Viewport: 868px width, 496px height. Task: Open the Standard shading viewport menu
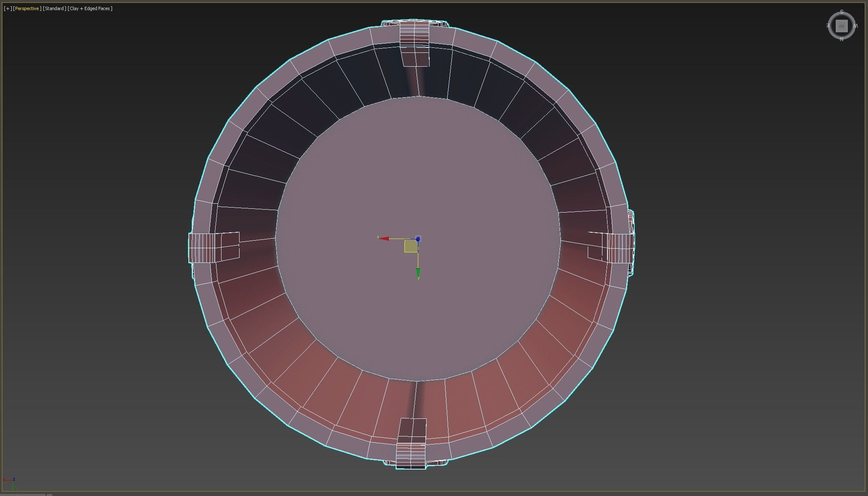coord(55,8)
